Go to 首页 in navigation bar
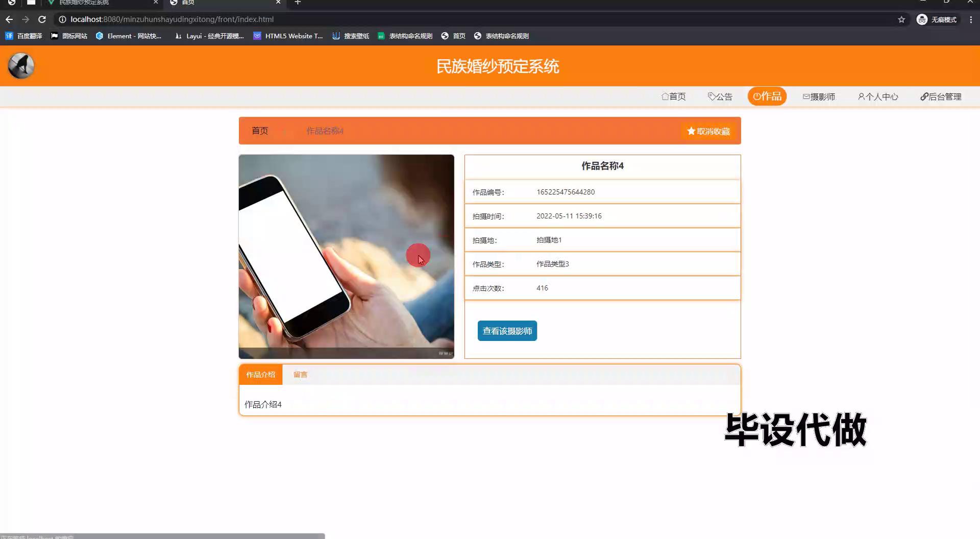 click(673, 96)
